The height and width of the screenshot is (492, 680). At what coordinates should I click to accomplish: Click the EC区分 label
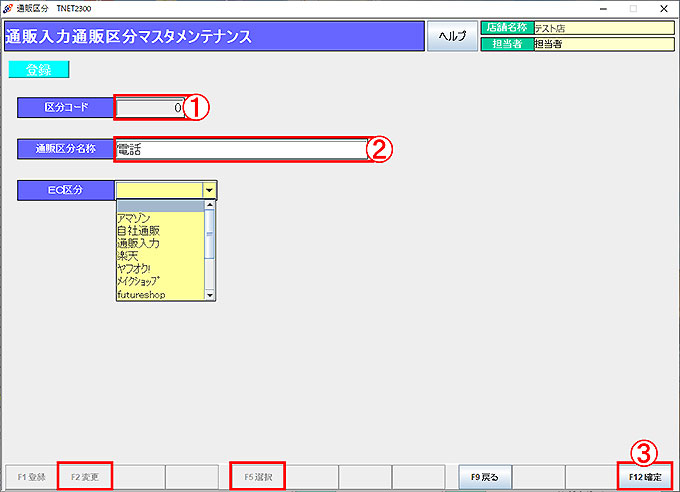[x=66, y=190]
